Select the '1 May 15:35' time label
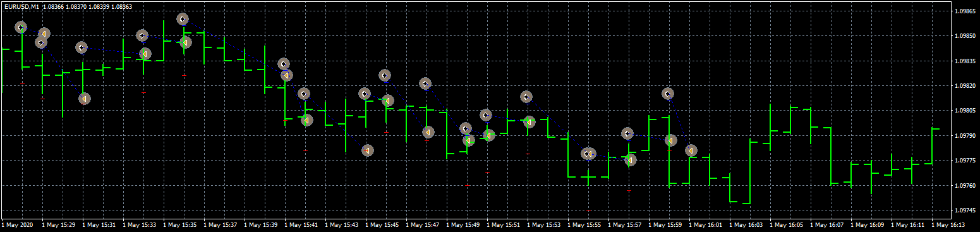This screenshot has height=232, width=980. pos(180,225)
